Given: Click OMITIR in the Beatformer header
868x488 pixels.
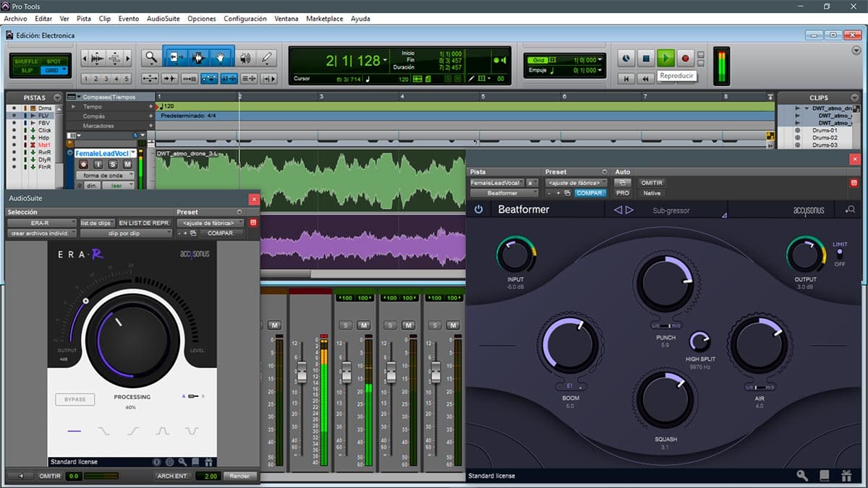Looking at the screenshot, I should (x=652, y=183).
